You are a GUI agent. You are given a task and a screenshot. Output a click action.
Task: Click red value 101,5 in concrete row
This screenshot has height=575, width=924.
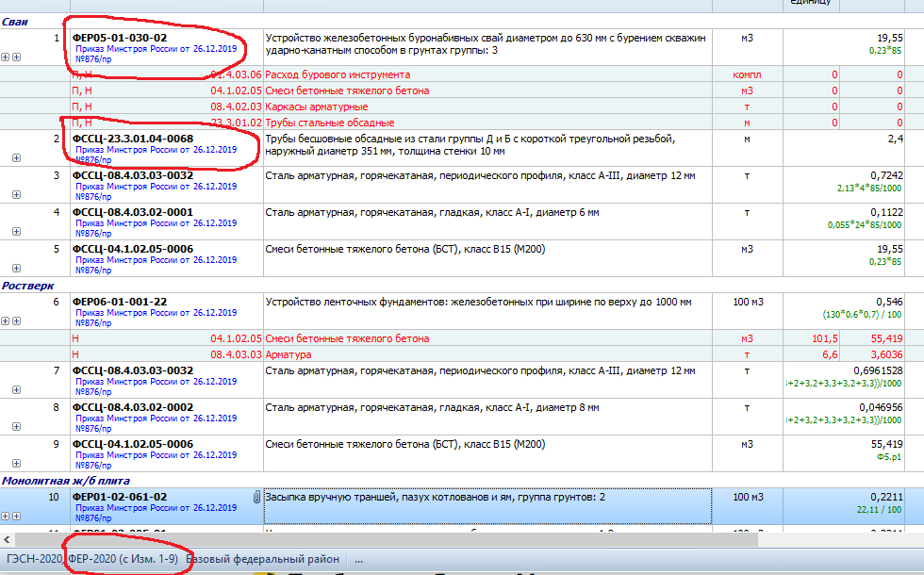pyautogui.click(x=825, y=338)
